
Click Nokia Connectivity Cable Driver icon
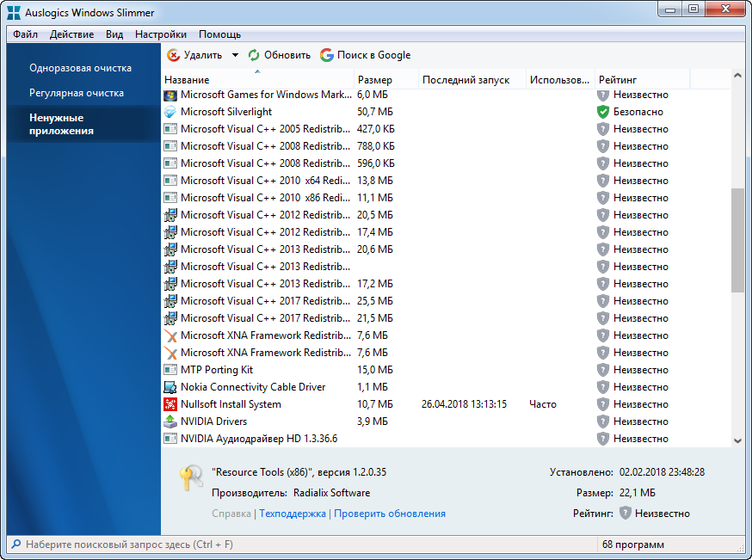tap(170, 387)
